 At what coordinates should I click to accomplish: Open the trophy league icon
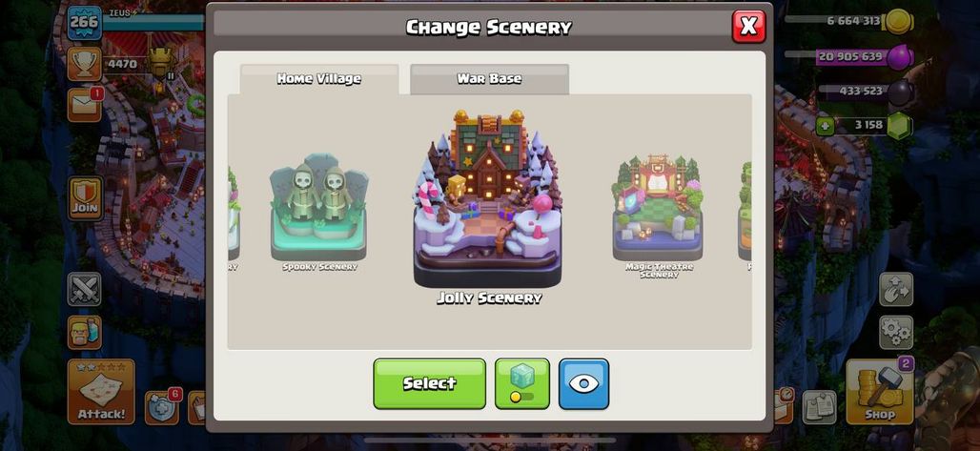(85, 64)
